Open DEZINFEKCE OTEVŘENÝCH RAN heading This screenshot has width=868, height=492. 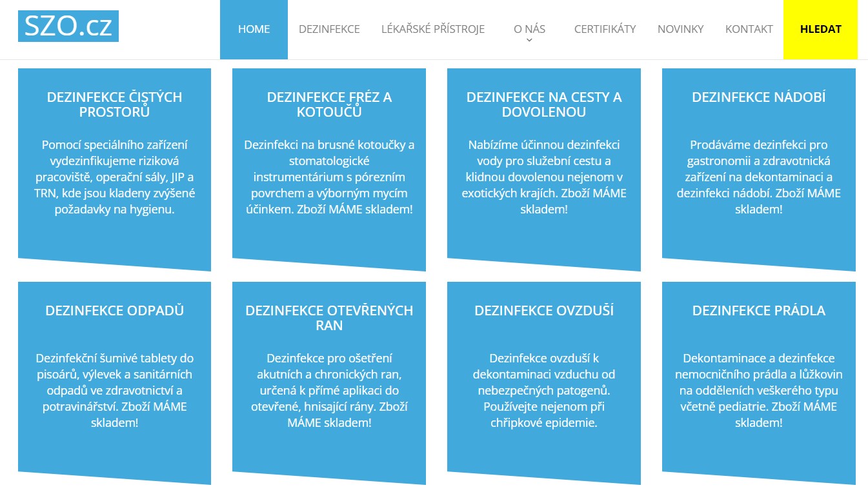pos(329,318)
